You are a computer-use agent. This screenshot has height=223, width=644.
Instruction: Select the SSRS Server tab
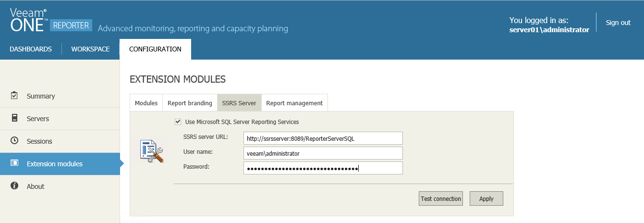[x=239, y=103]
